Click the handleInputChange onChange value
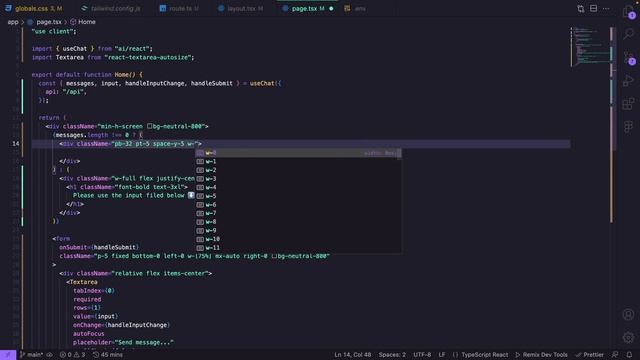640x360 pixels. (137, 325)
